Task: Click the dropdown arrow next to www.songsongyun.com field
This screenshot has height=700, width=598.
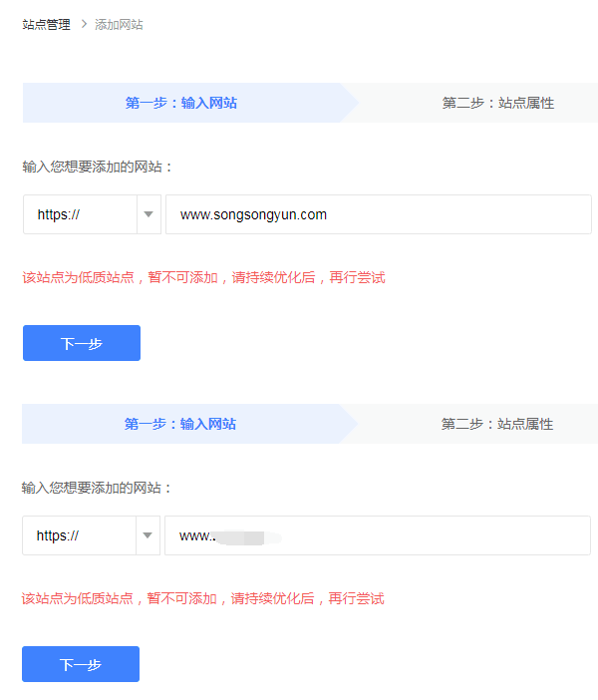Action: (149, 214)
